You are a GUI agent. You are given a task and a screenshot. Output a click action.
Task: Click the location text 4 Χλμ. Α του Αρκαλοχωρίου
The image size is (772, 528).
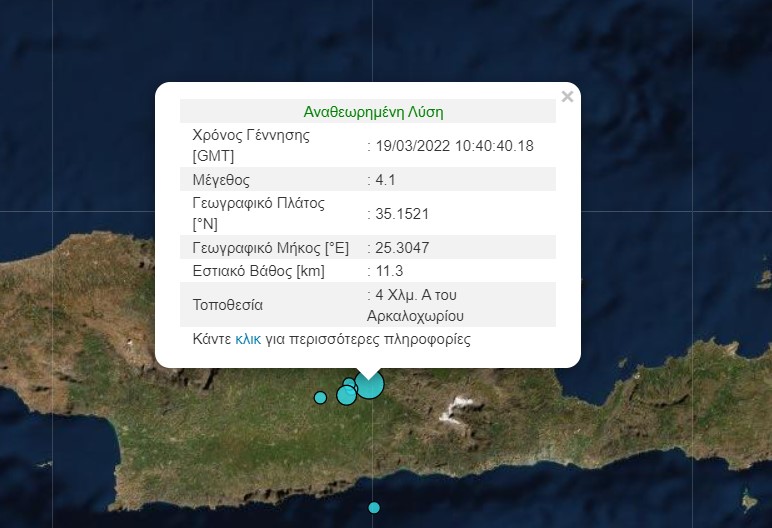tap(420, 305)
